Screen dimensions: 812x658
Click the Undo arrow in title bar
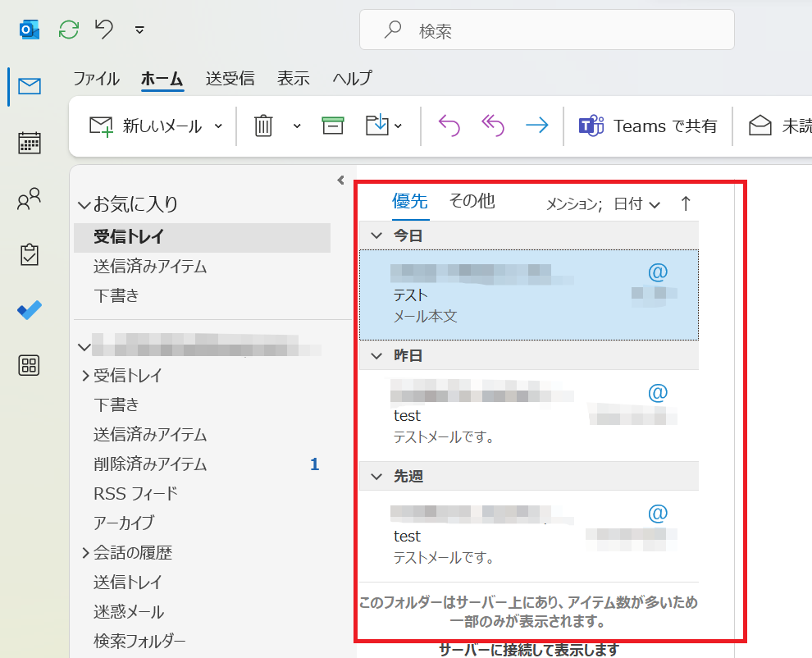(x=104, y=30)
